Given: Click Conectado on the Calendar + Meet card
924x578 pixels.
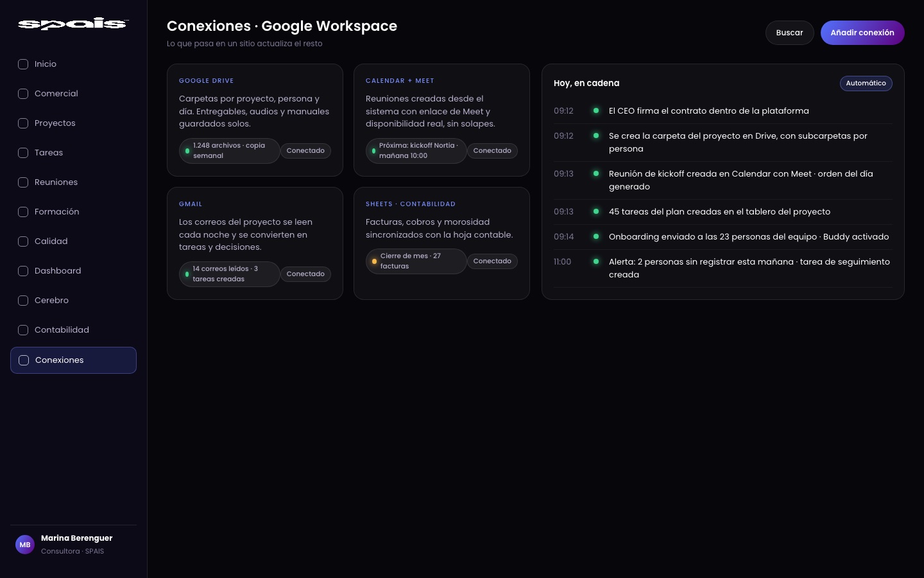Looking at the screenshot, I should (x=492, y=151).
